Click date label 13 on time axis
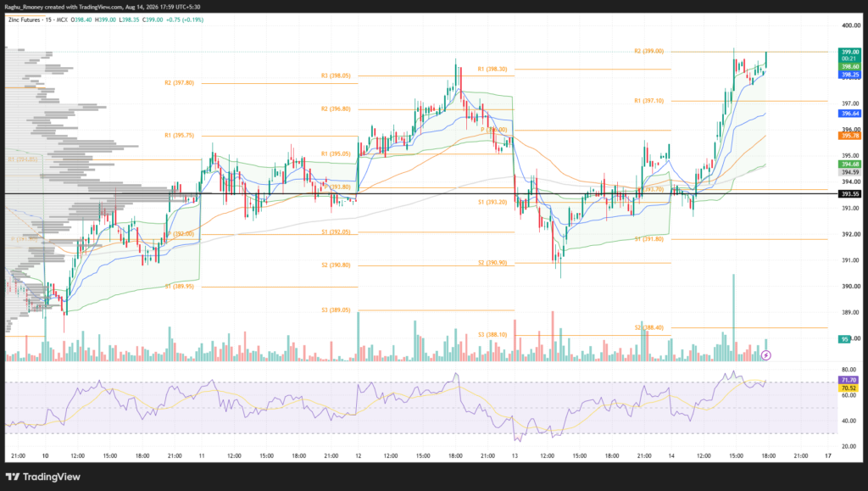 click(x=515, y=456)
